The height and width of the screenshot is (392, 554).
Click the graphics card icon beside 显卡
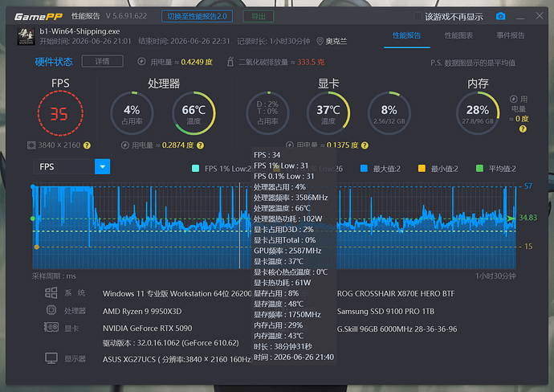[51, 327]
